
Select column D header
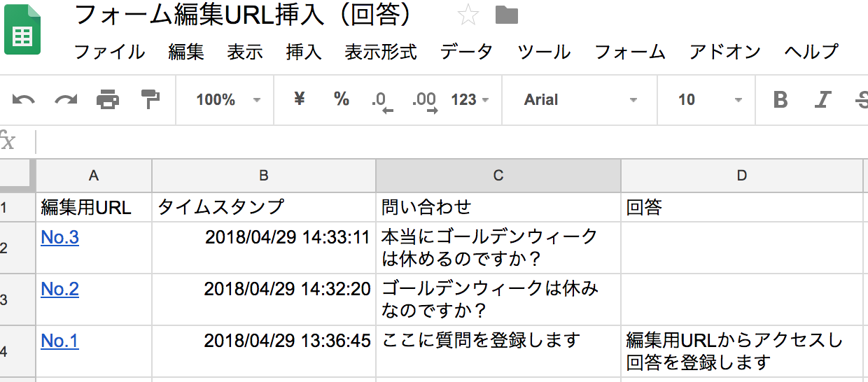pos(742,176)
